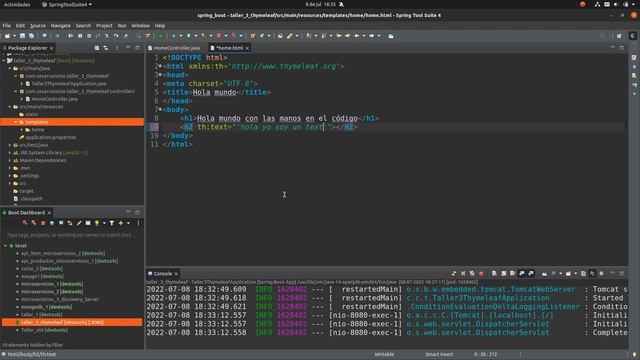Open the SpringToolSuite4 app menu in top bar
This screenshot has height=360, width=640.
[x=67, y=4]
